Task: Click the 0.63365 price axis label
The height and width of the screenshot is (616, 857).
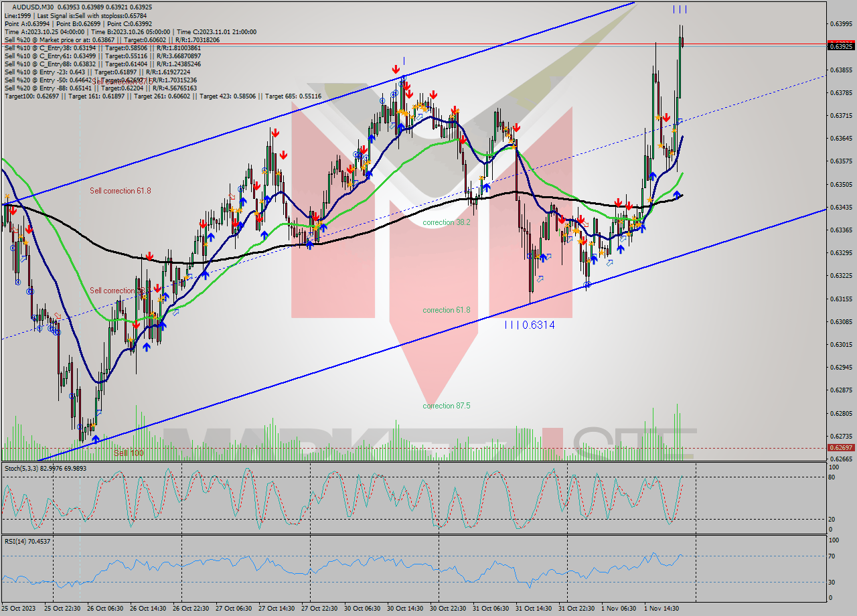Action: tap(841, 230)
